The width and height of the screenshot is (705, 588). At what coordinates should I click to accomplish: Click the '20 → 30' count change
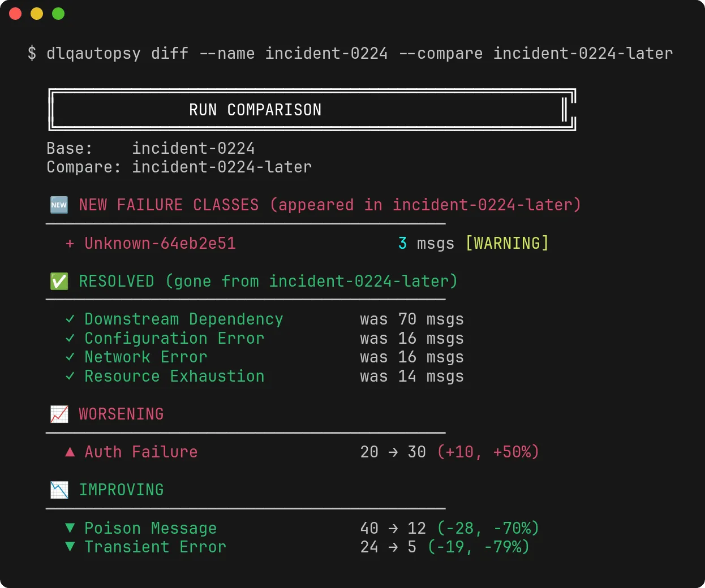pos(393,452)
